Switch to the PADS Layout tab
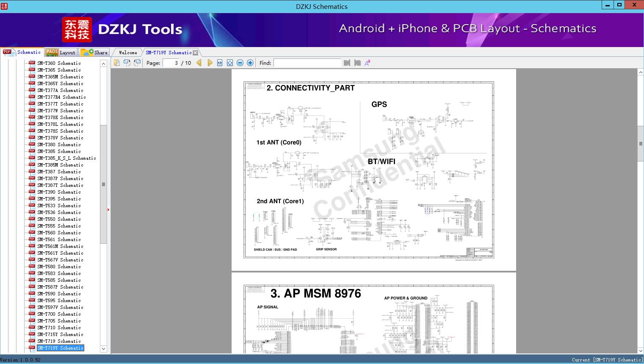 (61, 53)
